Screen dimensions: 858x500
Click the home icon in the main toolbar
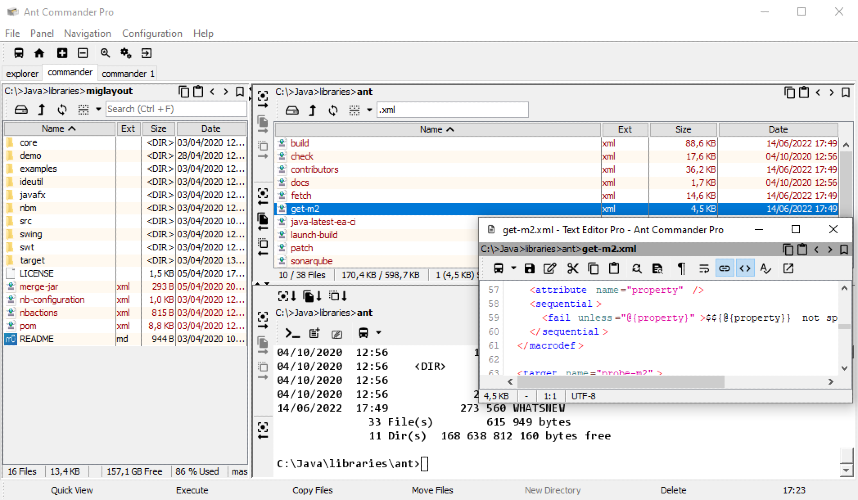click(39, 53)
